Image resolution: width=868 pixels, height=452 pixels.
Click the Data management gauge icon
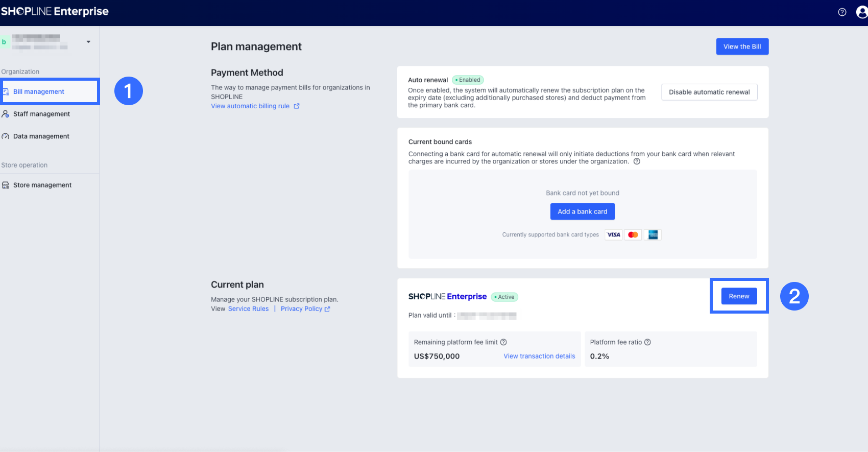[6, 136]
